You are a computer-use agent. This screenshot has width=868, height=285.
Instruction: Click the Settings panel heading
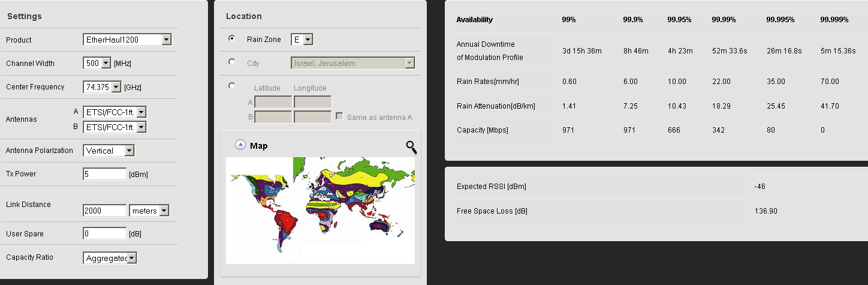(x=25, y=16)
